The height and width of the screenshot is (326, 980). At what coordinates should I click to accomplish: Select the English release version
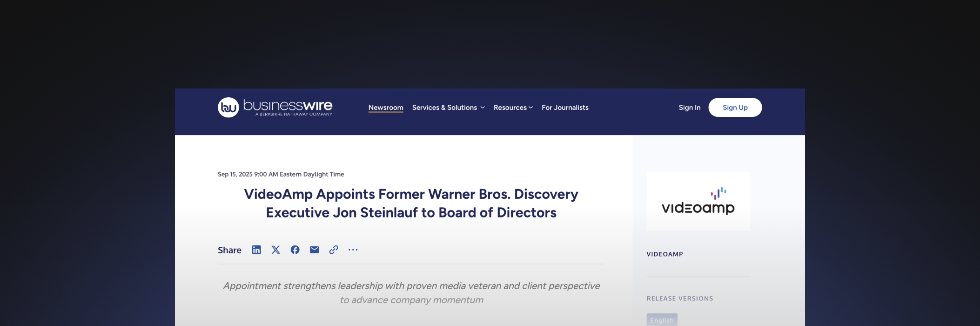pyautogui.click(x=662, y=320)
